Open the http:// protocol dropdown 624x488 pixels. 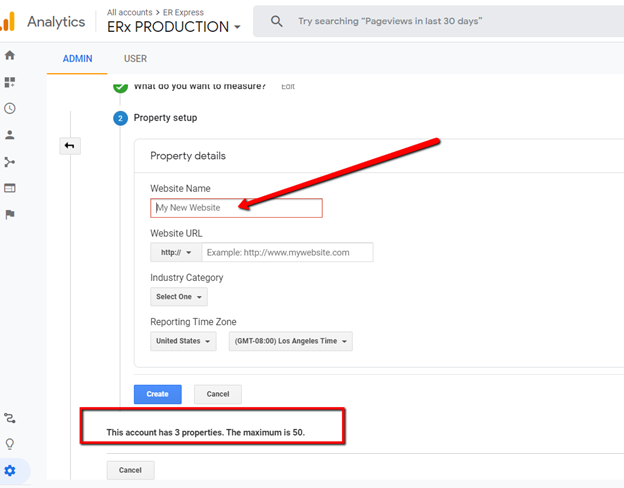tap(176, 252)
